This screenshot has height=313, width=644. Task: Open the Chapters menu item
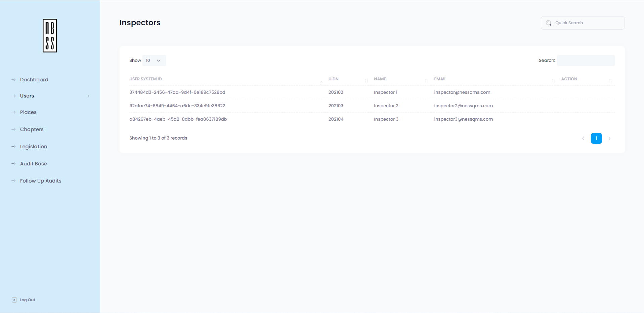click(32, 129)
